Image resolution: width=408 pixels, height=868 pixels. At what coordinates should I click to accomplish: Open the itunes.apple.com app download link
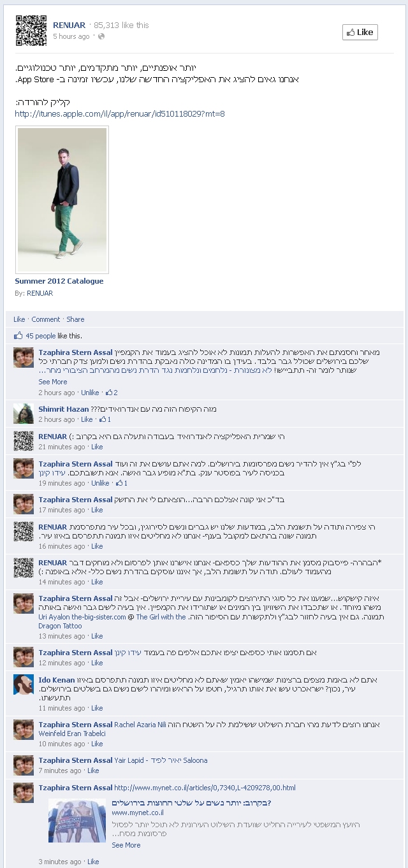pos(119,114)
